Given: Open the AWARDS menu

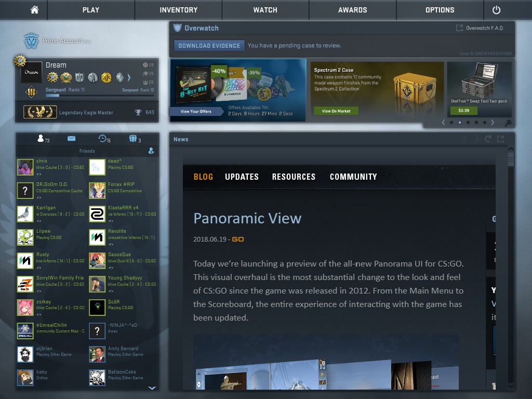Looking at the screenshot, I should 353,10.
